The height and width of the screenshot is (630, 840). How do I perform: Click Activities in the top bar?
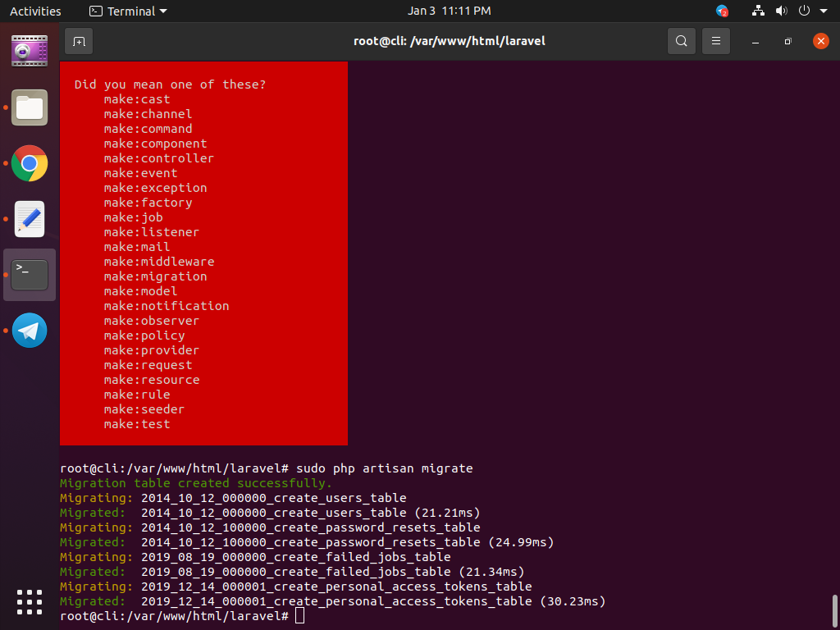(35, 11)
